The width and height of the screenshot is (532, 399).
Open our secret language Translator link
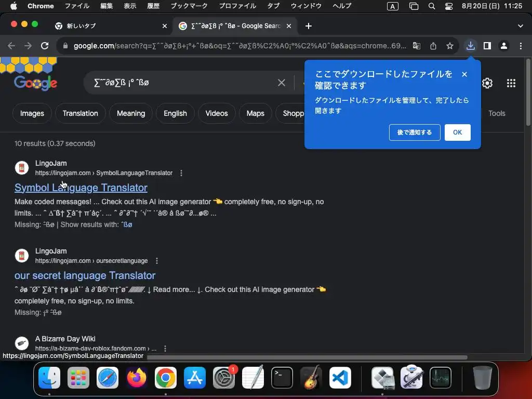[85, 275]
